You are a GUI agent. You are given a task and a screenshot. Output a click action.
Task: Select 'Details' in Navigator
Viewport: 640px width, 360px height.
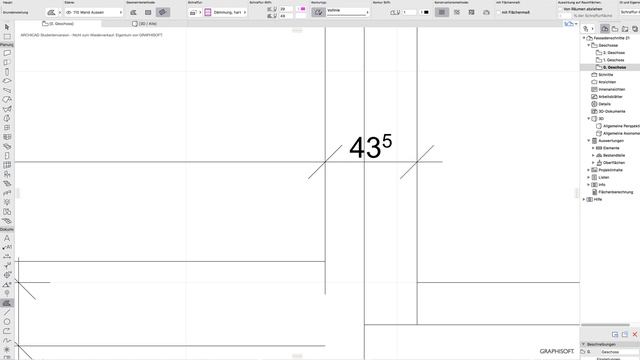click(604, 104)
